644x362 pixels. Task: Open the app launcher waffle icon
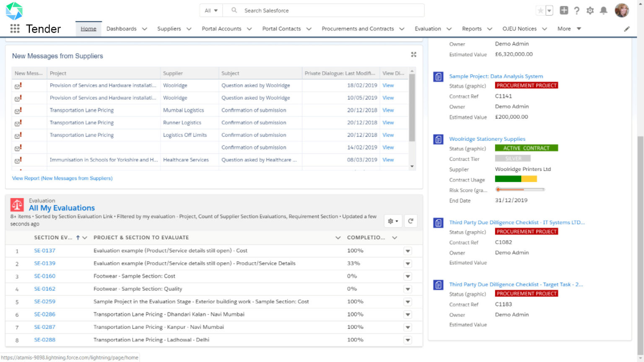pyautogui.click(x=15, y=28)
